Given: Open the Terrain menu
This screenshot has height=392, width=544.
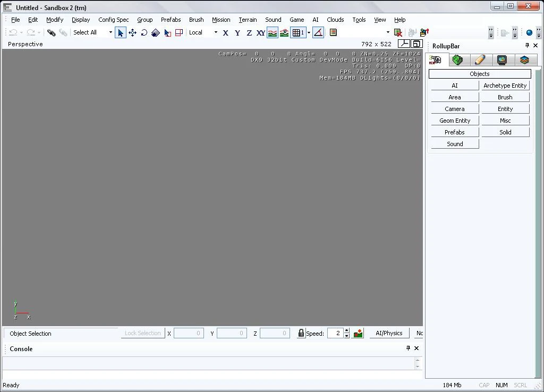Looking at the screenshot, I should [x=248, y=20].
